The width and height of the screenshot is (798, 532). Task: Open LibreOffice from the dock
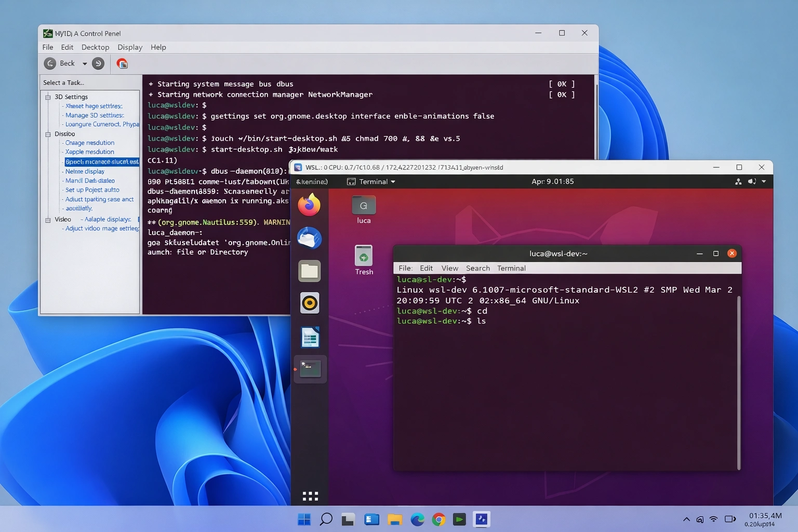point(309,336)
